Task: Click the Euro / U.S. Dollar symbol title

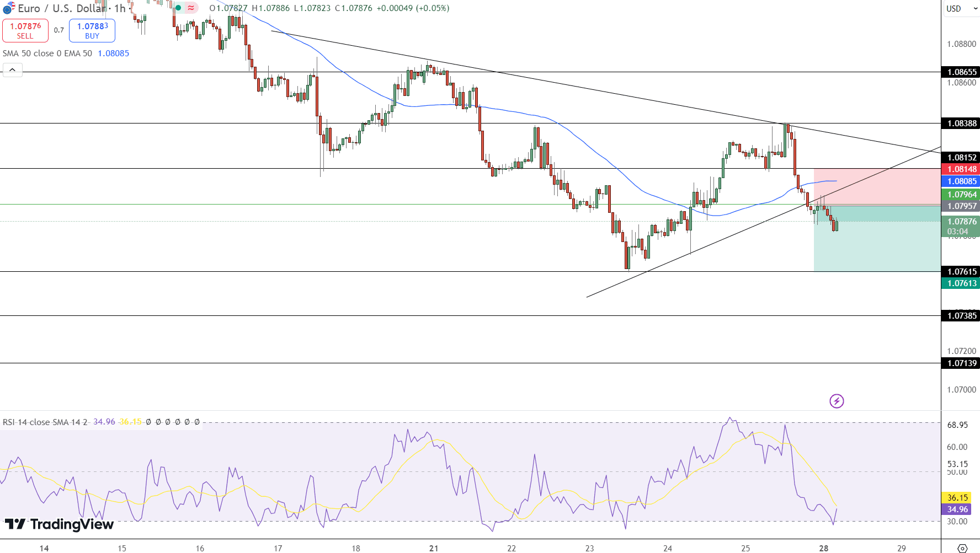Action: pos(62,8)
